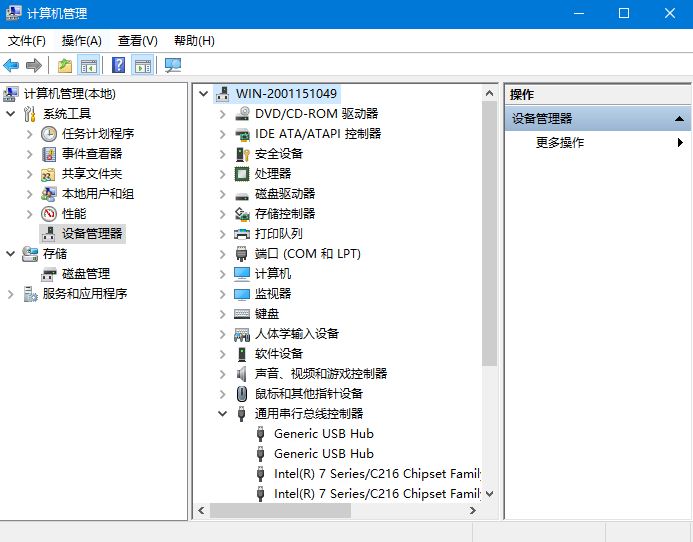Click the 声音、视频和游戏控制器 speaker icon
This screenshot has width=693, height=542.
[x=241, y=374]
